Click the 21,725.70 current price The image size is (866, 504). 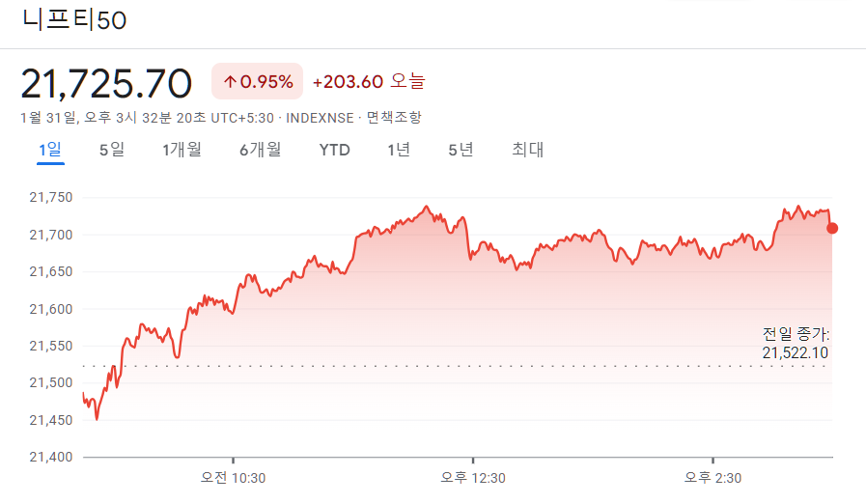tap(106, 84)
